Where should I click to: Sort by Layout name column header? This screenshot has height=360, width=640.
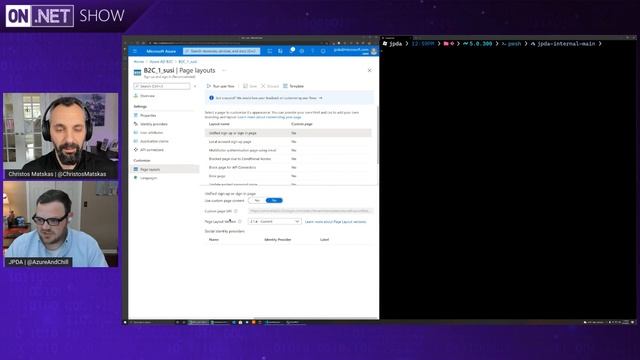tap(219, 124)
